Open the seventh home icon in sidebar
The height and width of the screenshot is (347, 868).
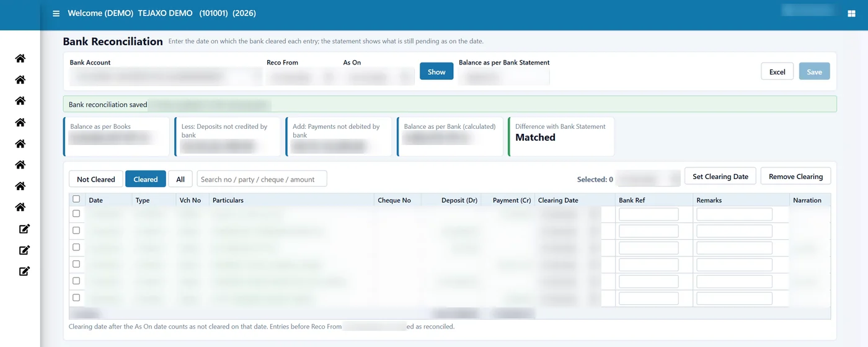(20, 185)
